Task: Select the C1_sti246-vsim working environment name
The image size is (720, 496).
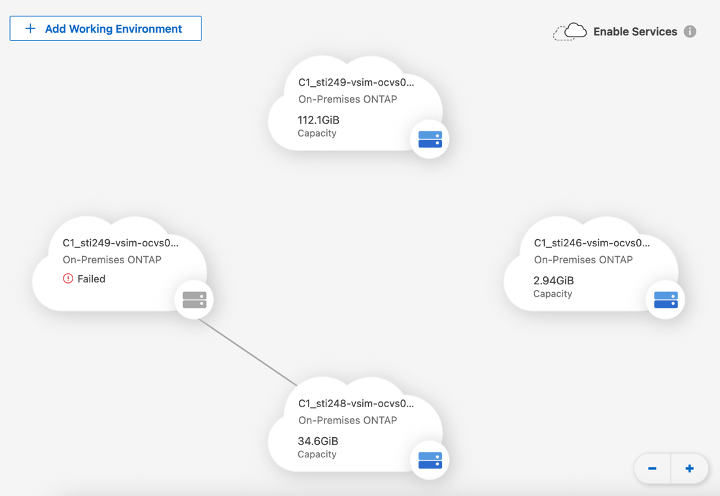Action: point(592,243)
